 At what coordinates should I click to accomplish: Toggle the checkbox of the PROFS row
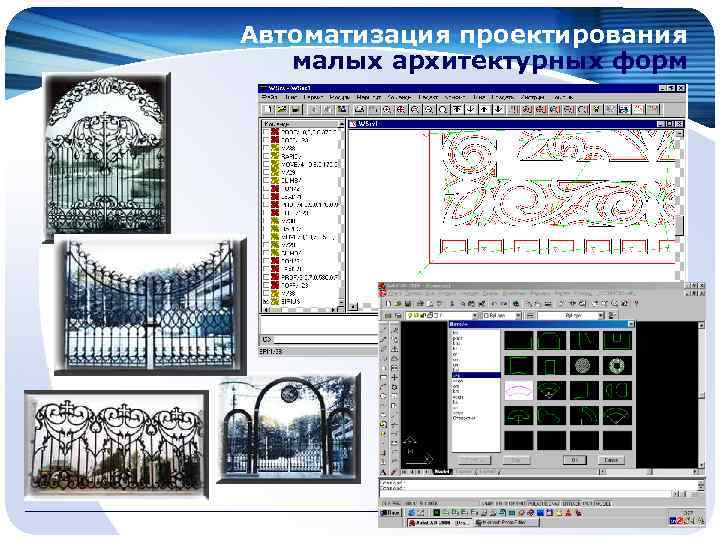266,277
